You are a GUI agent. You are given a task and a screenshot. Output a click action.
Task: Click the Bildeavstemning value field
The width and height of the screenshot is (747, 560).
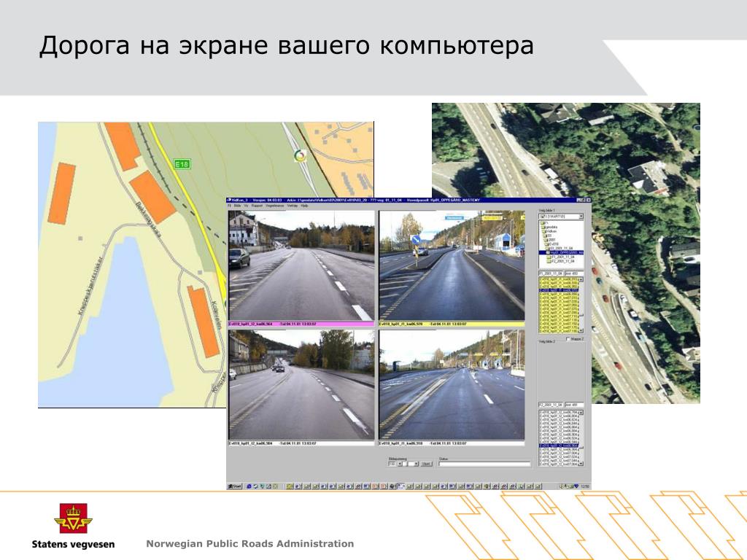tap(392, 464)
